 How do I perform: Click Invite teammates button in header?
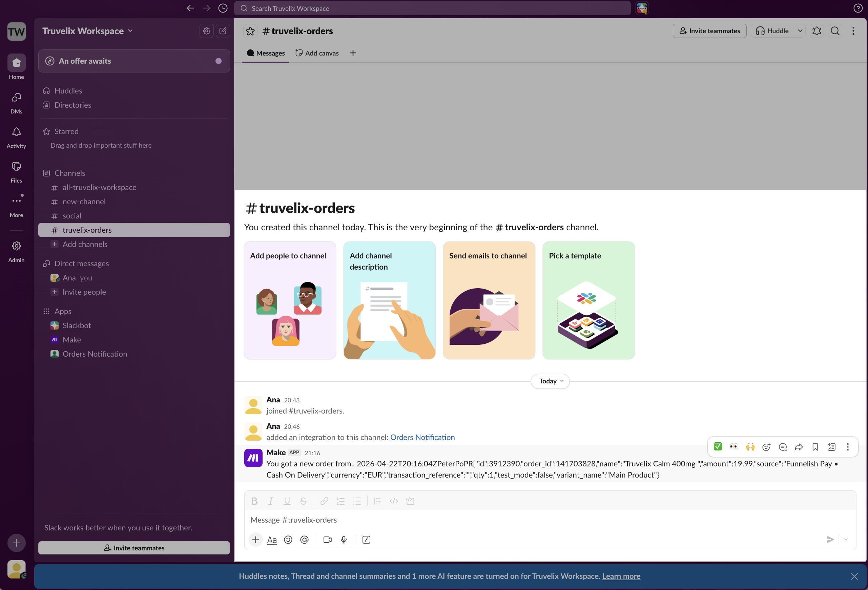(709, 31)
